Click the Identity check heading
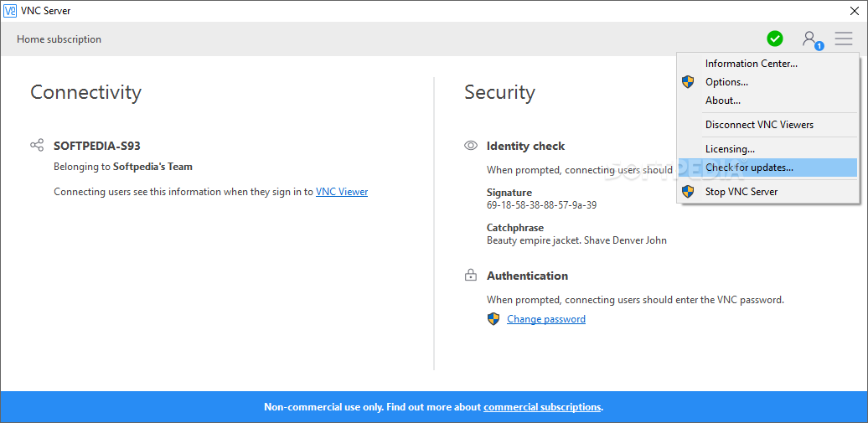This screenshot has width=868, height=423. click(x=525, y=147)
